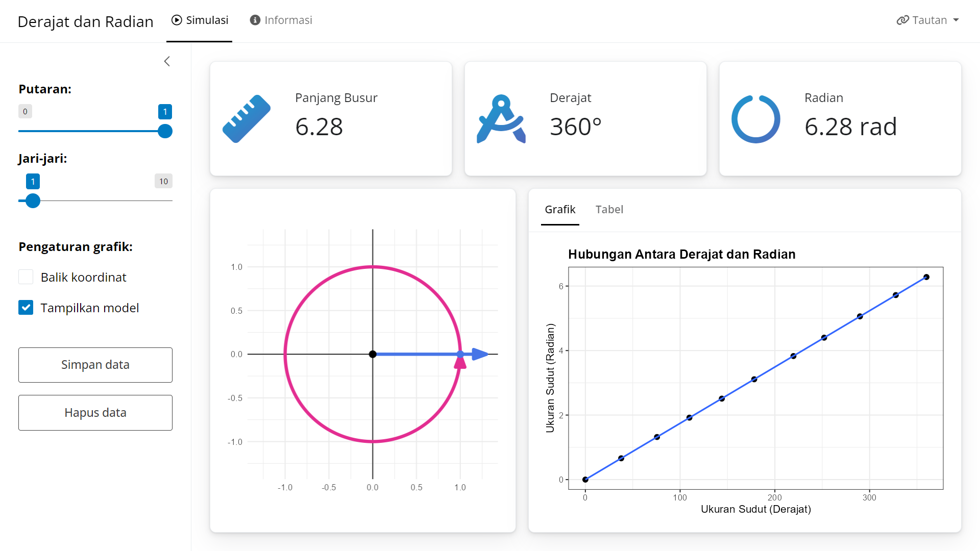This screenshot has height=551, width=980.
Task: Open the Tautan dropdown menu
Action: [929, 20]
